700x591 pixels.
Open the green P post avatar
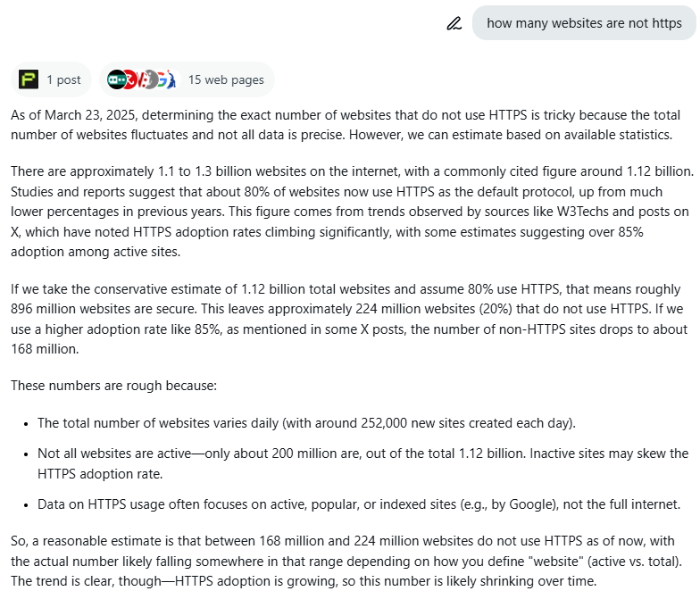click(29, 79)
